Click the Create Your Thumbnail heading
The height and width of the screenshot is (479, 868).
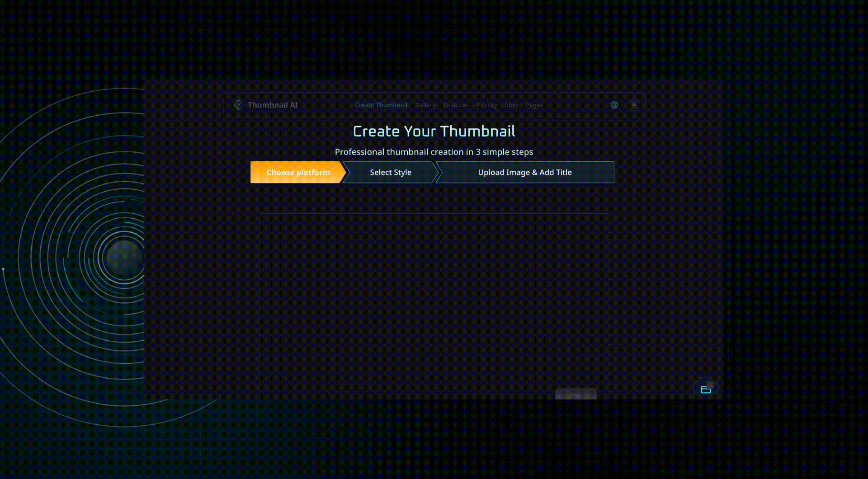(434, 131)
